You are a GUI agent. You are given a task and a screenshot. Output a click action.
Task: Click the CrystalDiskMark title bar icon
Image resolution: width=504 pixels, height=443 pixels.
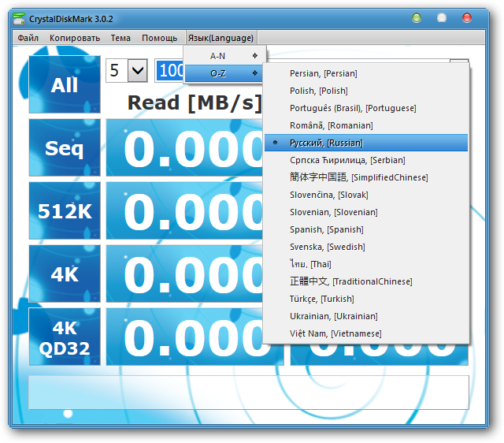click(x=19, y=19)
